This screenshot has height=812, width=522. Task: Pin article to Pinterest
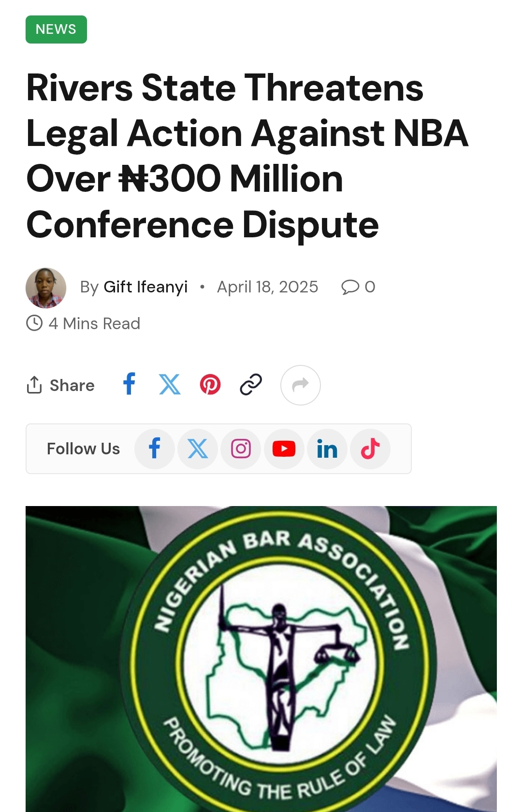pos(210,385)
